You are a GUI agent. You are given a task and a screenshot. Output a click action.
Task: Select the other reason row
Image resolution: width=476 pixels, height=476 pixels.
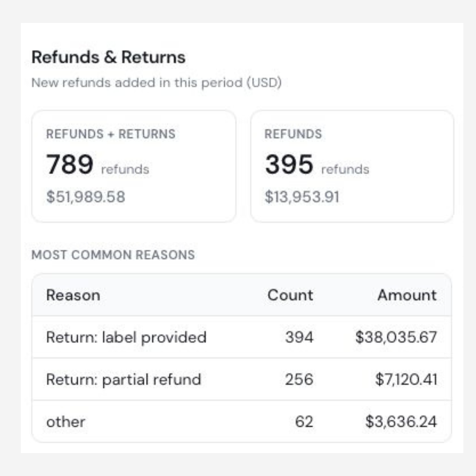[242, 421]
